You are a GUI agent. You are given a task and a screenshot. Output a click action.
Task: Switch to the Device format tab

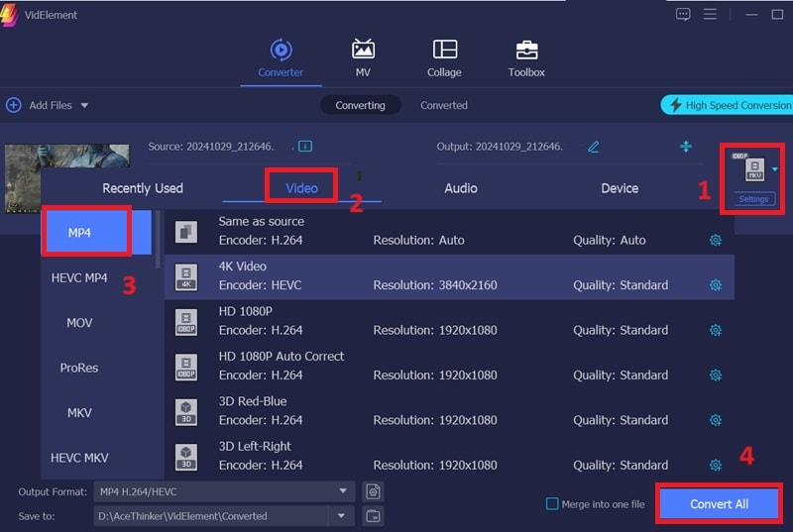click(620, 188)
